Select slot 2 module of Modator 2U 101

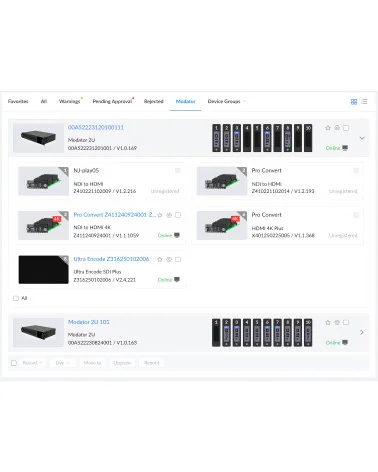pyautogui.click(x=227, y=333)
